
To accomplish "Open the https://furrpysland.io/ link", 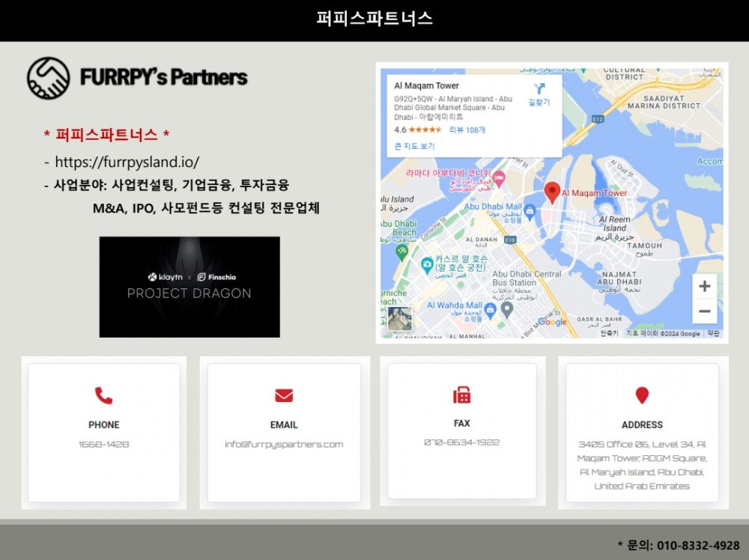I will [x=127, y=162].
